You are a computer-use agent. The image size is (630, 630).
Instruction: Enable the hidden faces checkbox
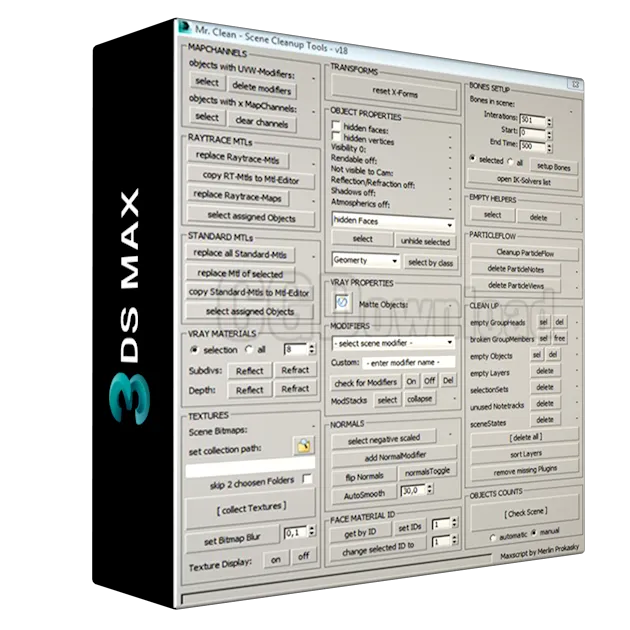[x=336, y=125]
